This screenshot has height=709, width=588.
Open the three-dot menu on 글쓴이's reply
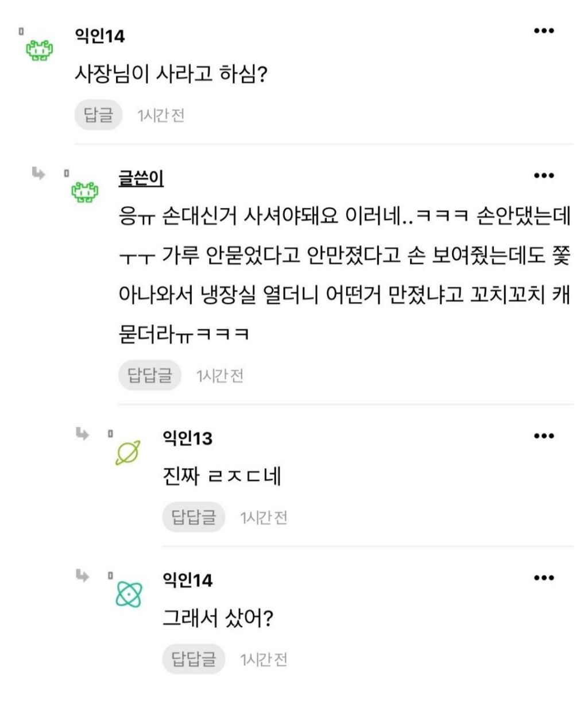click(543, 176)
